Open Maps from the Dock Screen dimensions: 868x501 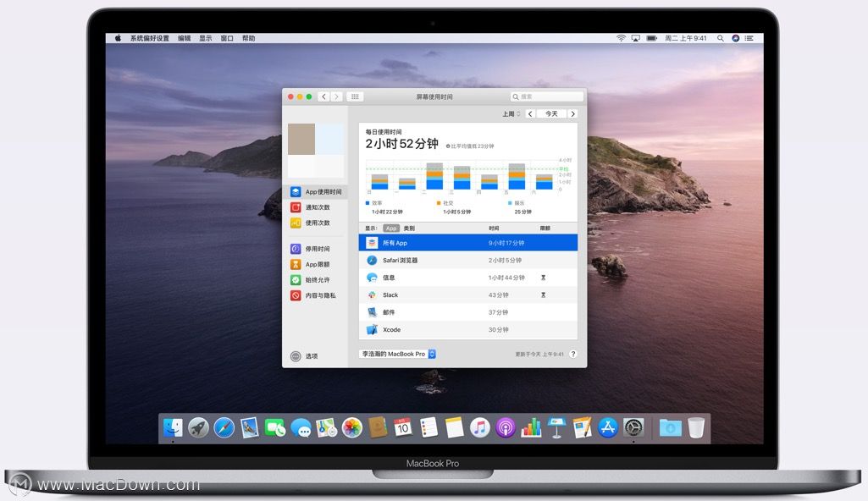[327, 427]
